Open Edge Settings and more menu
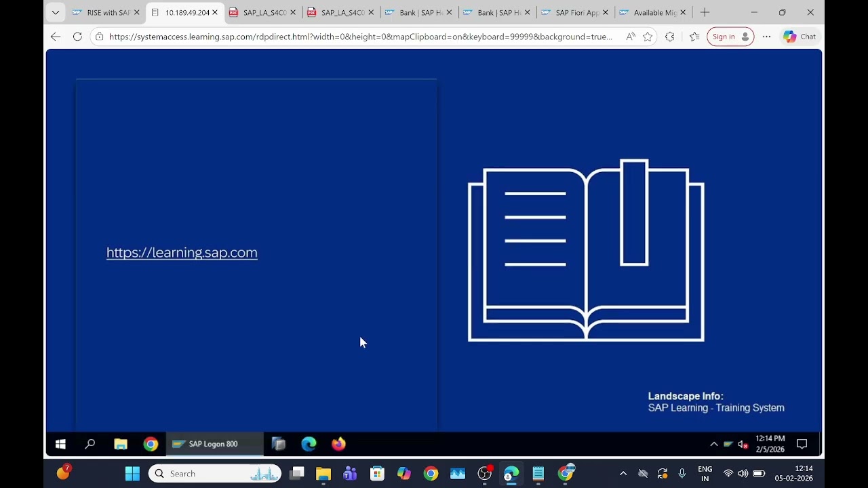The width and height of the screenshot is (868, 488). tap(766, 37)
